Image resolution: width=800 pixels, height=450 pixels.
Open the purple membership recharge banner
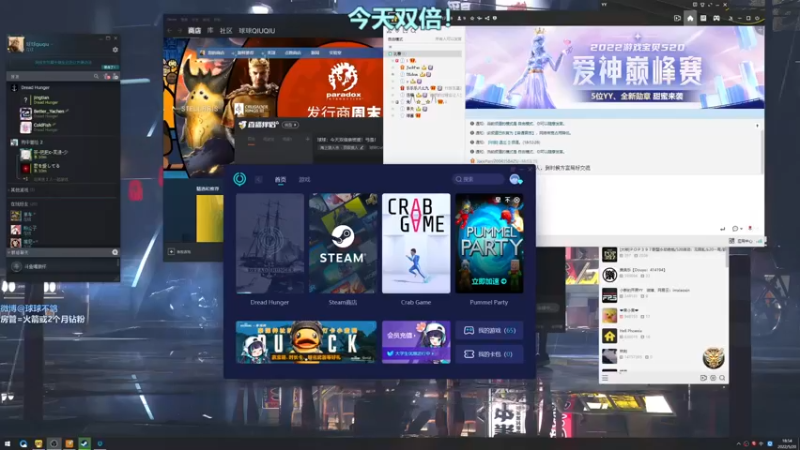416,342
